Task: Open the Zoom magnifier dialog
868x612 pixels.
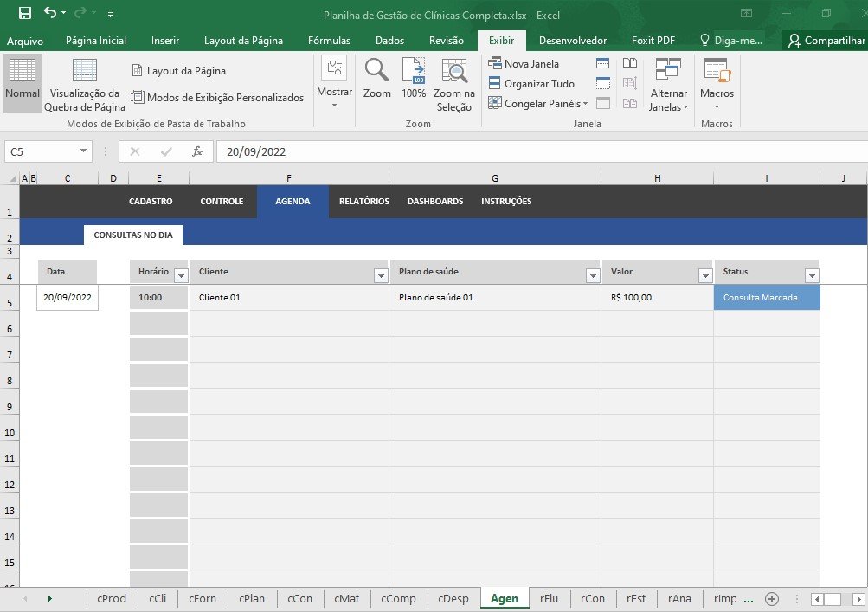Action: [376, 78]
